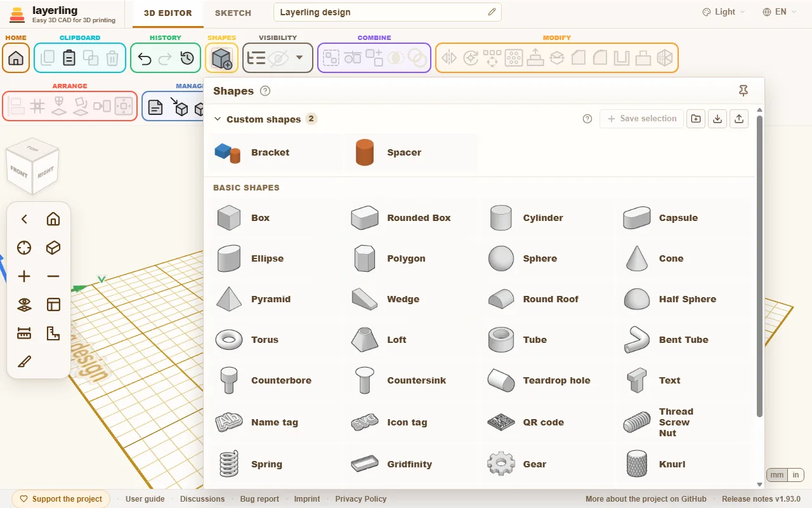This screenshot has width=812, height=508.
Task: Add a Wedge shape
Action: 411,299
